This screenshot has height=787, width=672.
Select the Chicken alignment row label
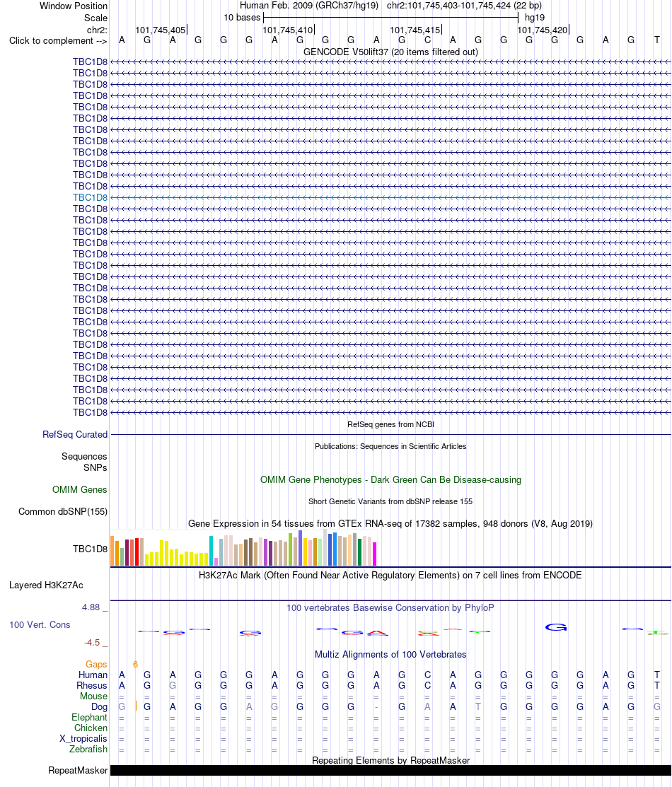click(x=91, y=728)
